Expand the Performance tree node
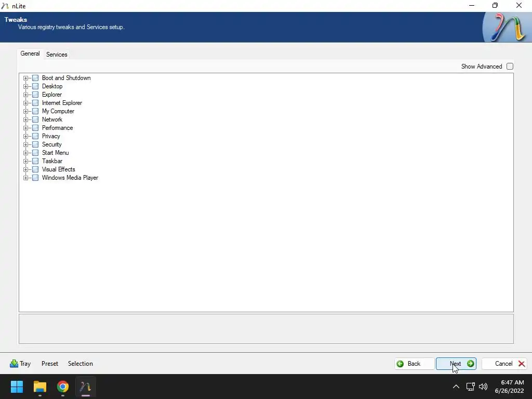Viewport: 532px width, 399px height. pyautogui.click(x=25, y=128)
